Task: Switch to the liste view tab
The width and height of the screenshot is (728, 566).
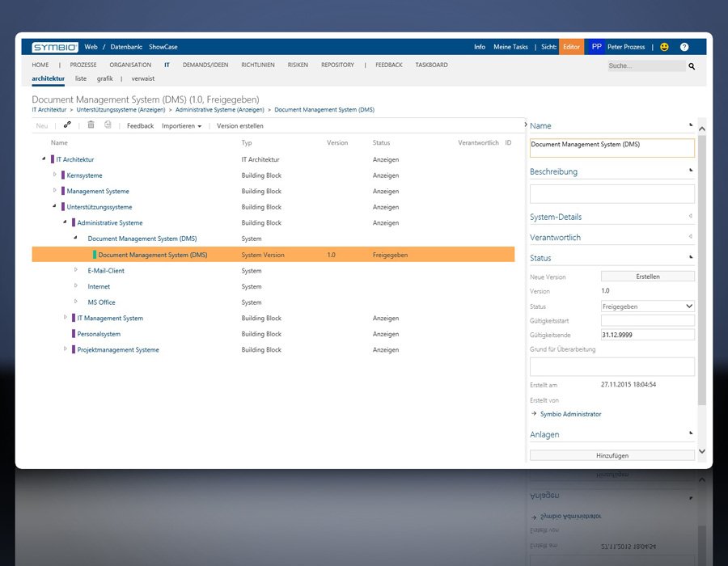Action: (x=81, y=78)
